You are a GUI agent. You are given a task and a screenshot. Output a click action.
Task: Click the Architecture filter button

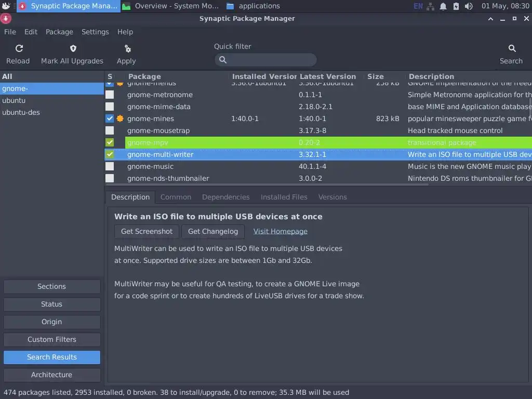pos(51,375)
